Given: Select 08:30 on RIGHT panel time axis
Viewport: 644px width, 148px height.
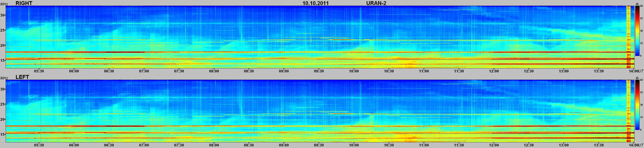Looking at the screenshot, I should point(249,71).
